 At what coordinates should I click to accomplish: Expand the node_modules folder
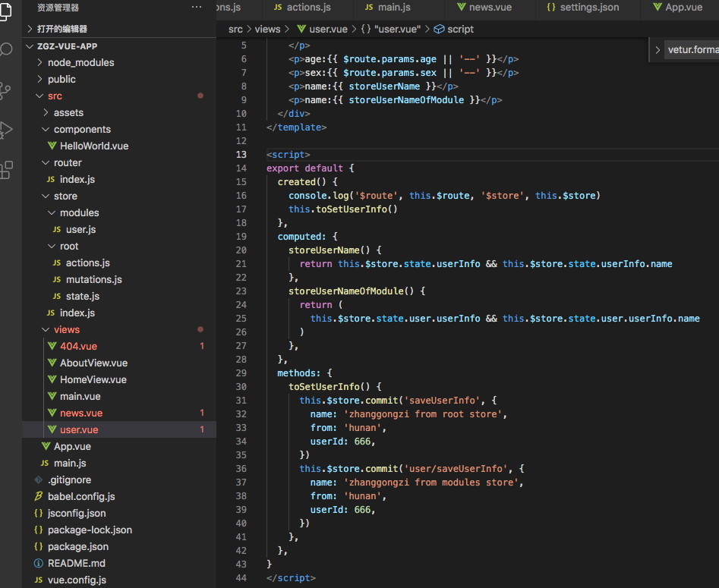click(80, 62)
